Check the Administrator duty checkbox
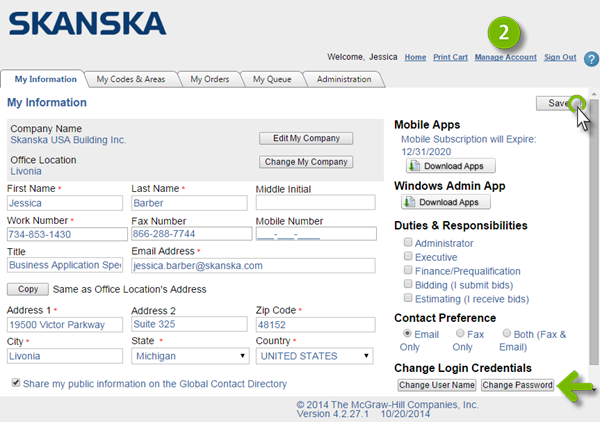 408,242
